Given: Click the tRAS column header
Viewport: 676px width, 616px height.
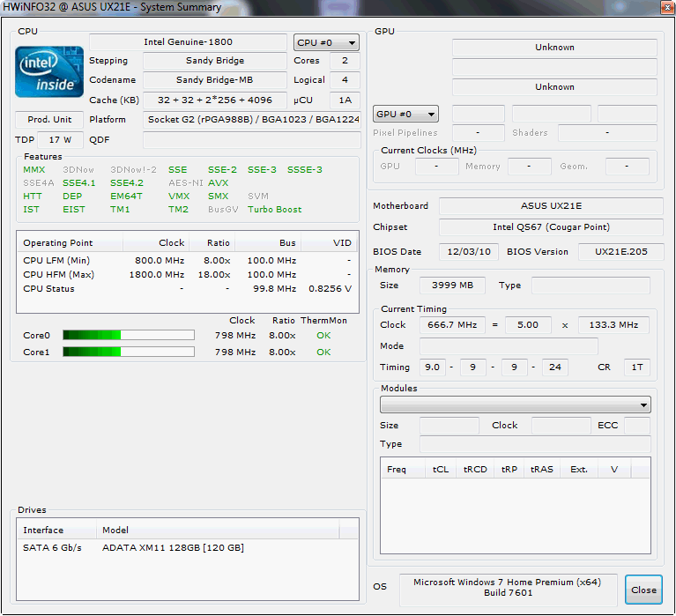Looking at the screenshot, I should coord(542,469).
